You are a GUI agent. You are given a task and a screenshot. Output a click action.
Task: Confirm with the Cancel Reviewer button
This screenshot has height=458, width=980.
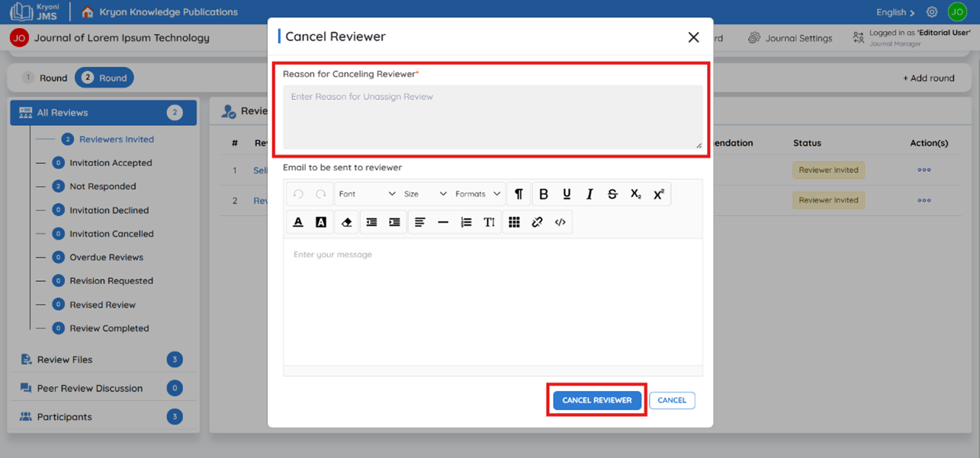[x=597, y=400]
